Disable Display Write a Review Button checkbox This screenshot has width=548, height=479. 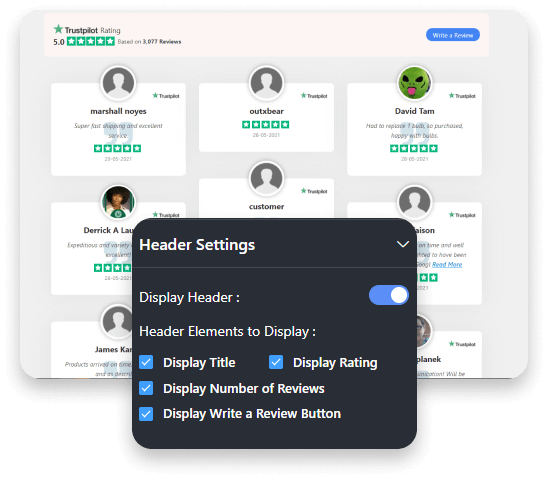(x=146, y=414)
